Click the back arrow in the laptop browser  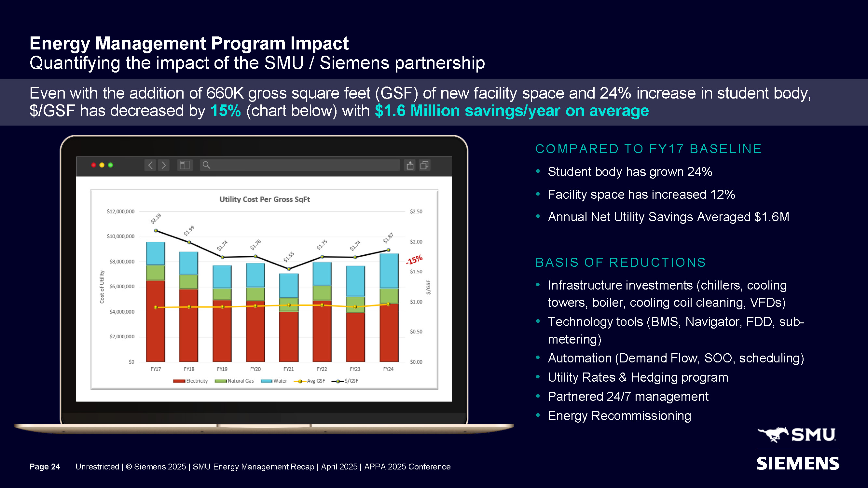(x=150, y=165)
